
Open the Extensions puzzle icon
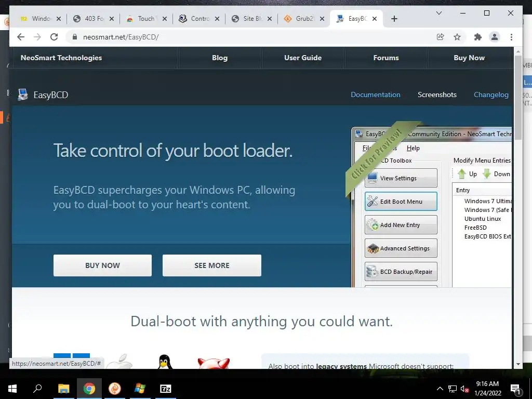pos(478,37)
